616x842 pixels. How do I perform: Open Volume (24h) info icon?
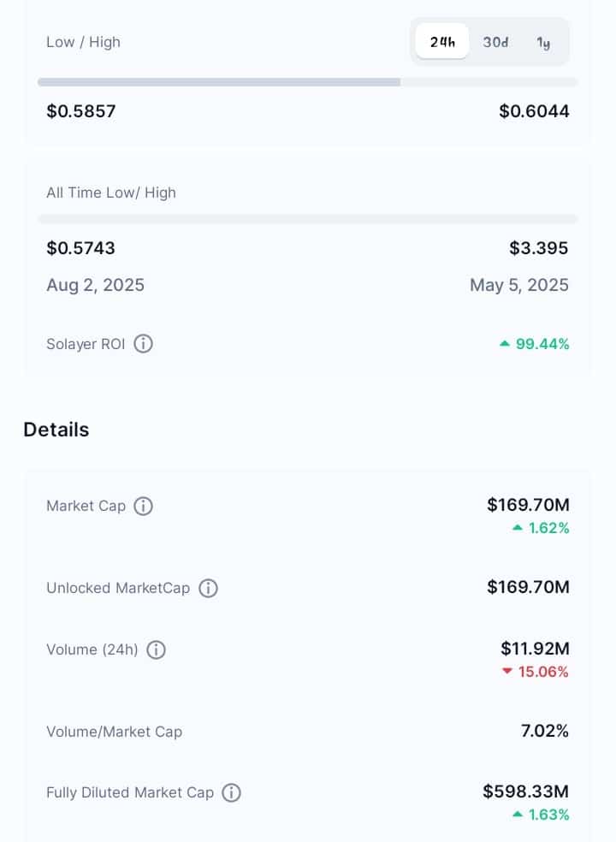(x=157, y=649)
